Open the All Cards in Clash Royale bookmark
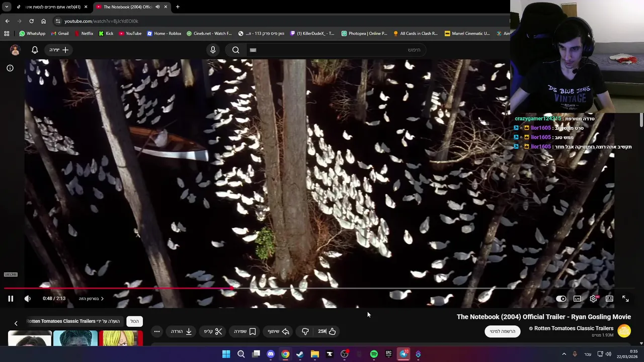The height and width of the screenshot is (362, 644). [x=415, y=34]
